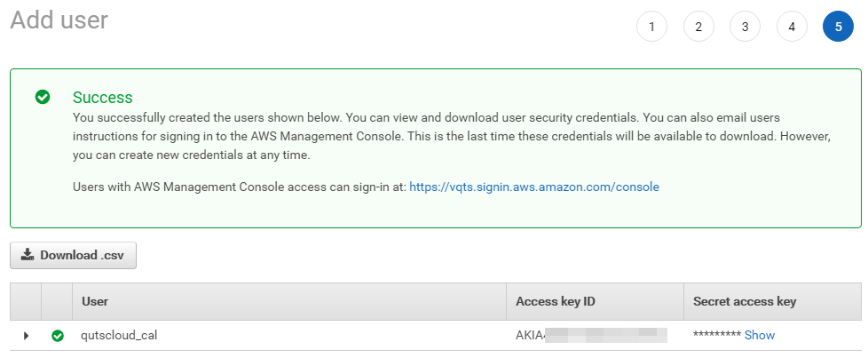Go to step 2 circle
This screenshot has height=358, width=868.
point(698,27)
